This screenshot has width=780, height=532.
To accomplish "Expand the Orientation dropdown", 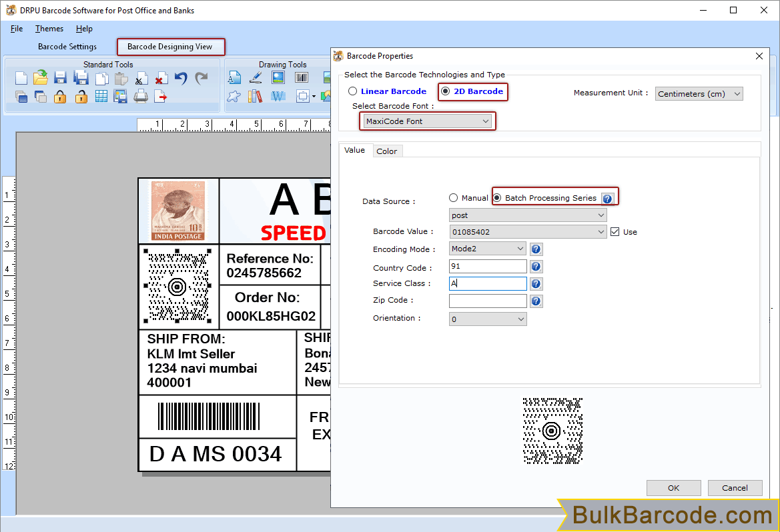I will pos(488,319).
